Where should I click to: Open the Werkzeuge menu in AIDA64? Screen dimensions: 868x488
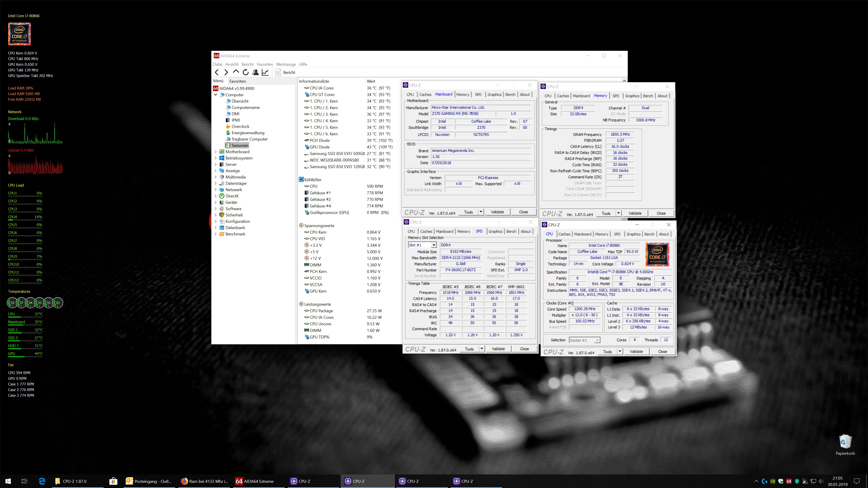click(x=286, y=64)
